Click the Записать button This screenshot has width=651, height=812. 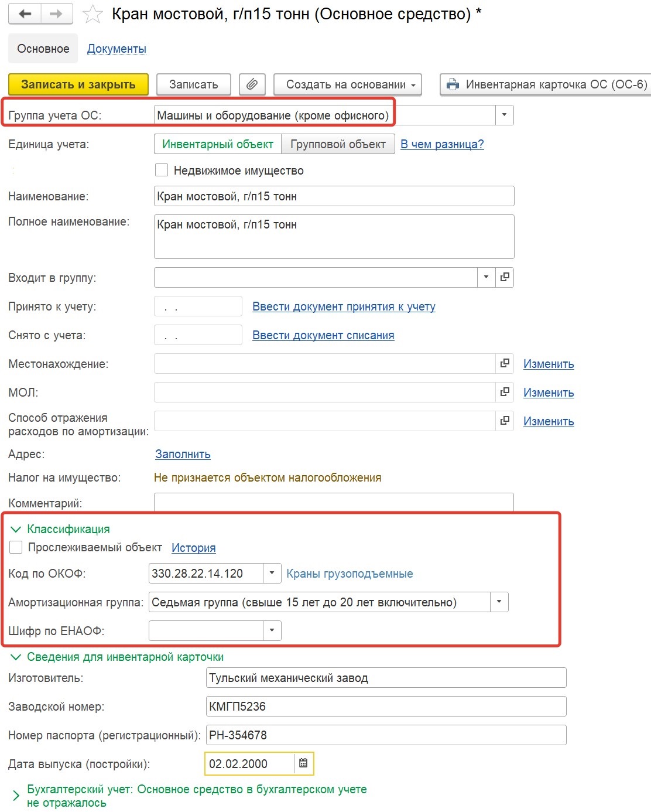pyautogui.click(x=194, y=84)
